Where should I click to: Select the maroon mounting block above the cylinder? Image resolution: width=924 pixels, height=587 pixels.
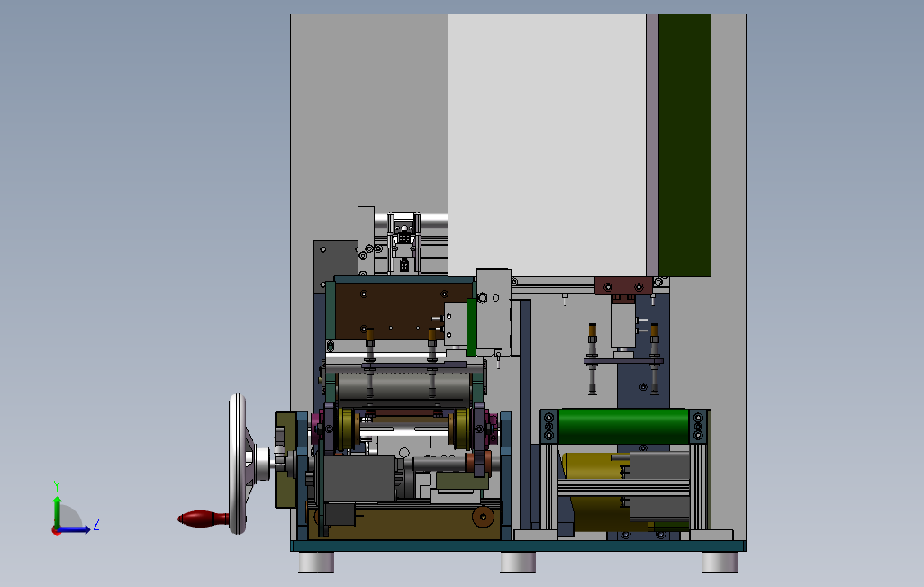[623, 286]
